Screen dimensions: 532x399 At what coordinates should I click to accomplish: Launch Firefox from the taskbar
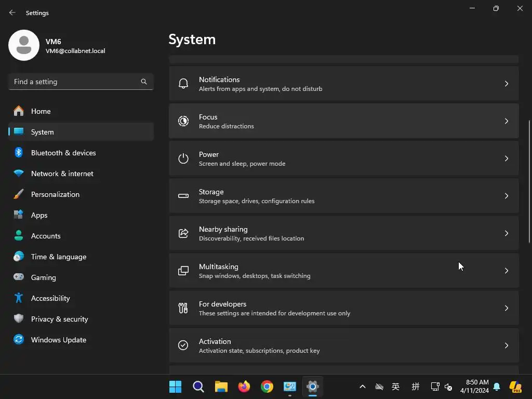click(x=244, y=387)
